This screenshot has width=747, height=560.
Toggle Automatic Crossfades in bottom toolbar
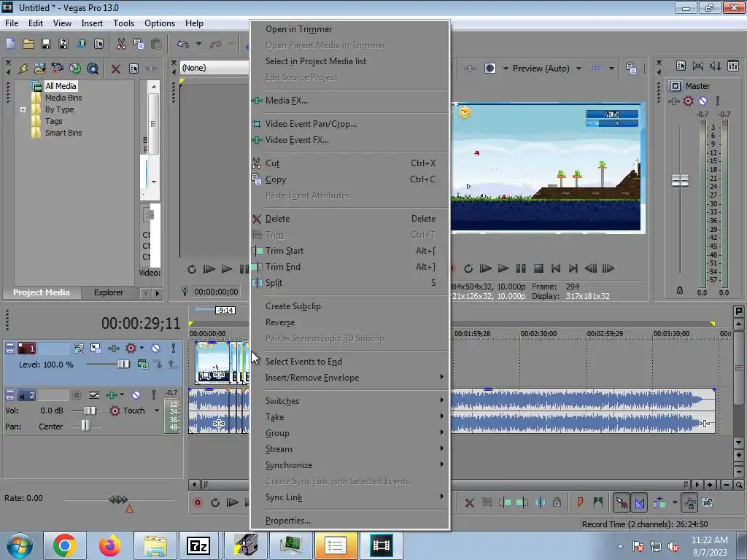(639, 502)
